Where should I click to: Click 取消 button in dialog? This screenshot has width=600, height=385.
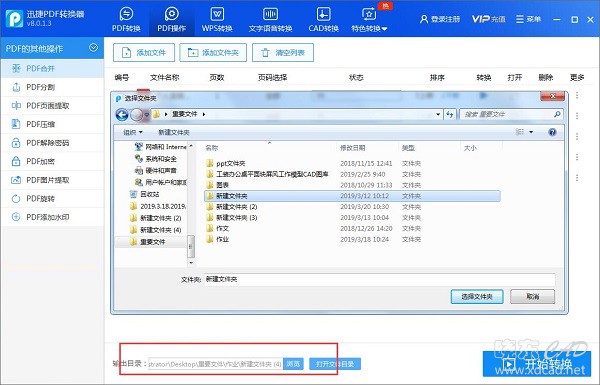point(532,297)
